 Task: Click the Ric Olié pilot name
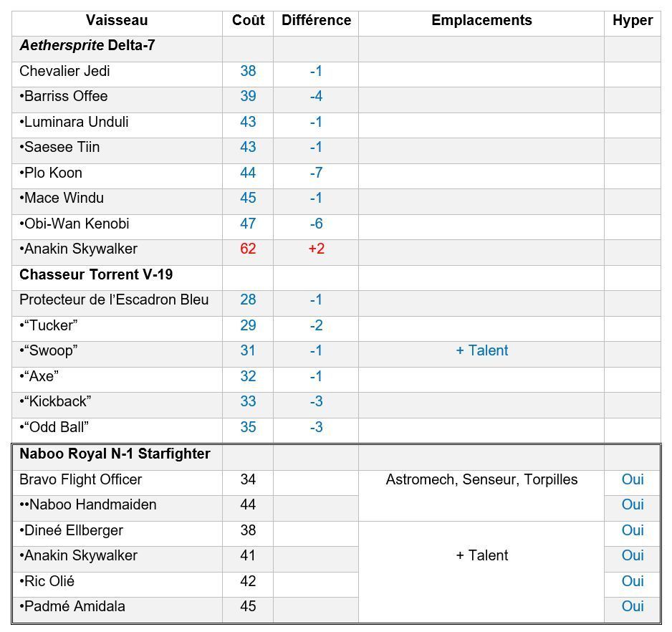(x=47, y=581)
